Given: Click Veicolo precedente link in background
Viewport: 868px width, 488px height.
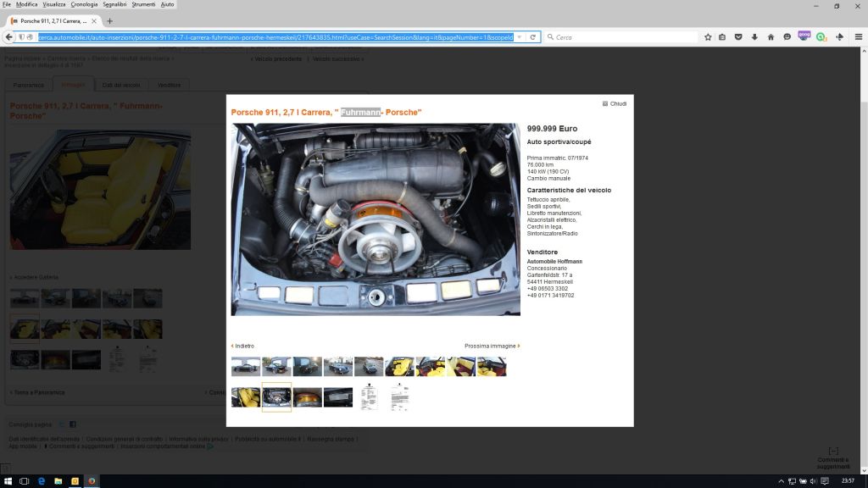Looking at the screenshot, I should point(276,58).
